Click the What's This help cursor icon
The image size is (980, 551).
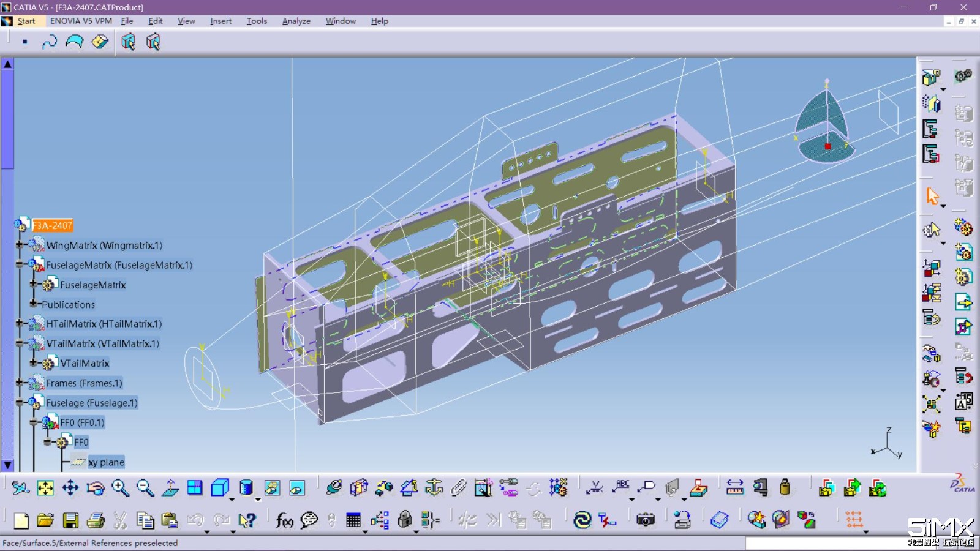pos(247,520)
